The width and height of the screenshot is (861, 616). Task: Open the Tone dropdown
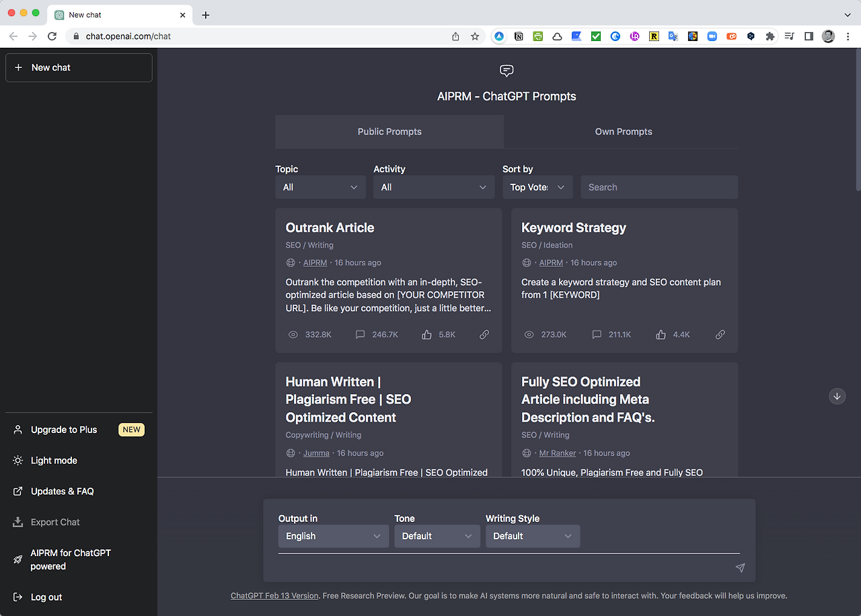tap(437, 536)
